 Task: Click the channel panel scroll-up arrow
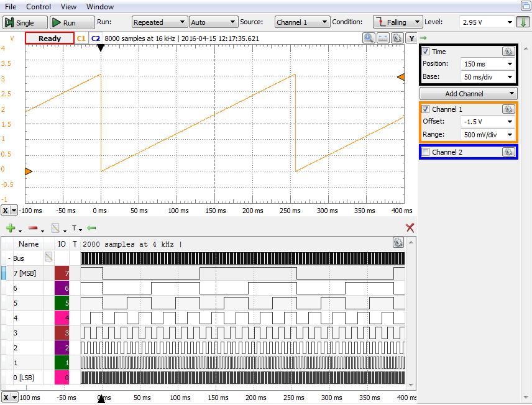tap(526, 48)
